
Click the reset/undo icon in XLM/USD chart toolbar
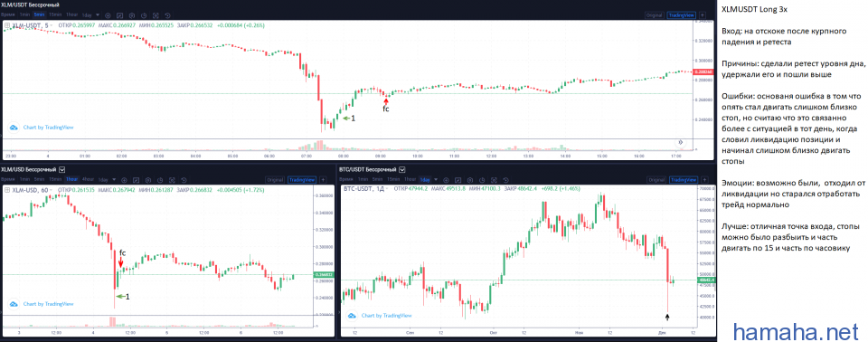point(184,180)
